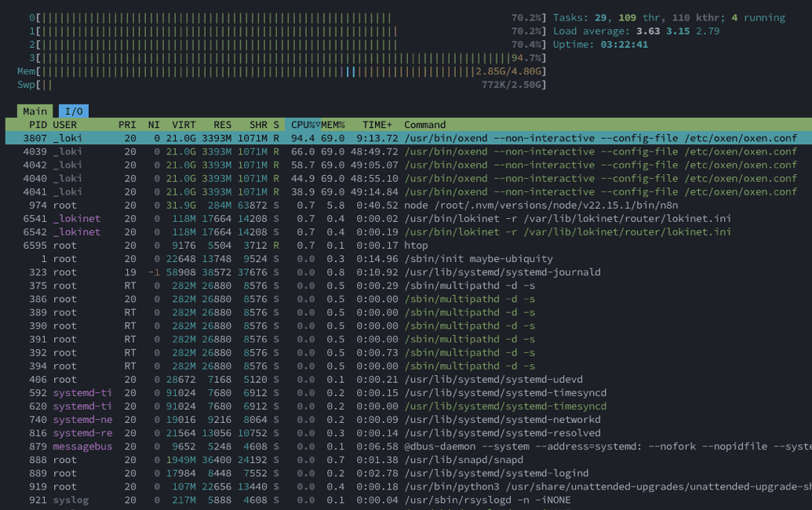Sort by MEM% column header
Viewport: 812px width, 510px height.
tap(333, 125)
